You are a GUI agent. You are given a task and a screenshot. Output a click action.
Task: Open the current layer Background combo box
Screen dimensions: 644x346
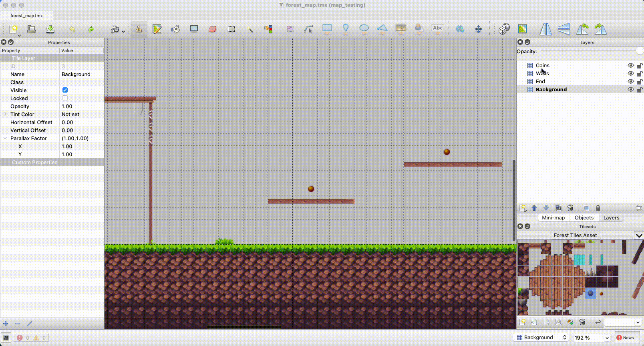click(541, 338)
